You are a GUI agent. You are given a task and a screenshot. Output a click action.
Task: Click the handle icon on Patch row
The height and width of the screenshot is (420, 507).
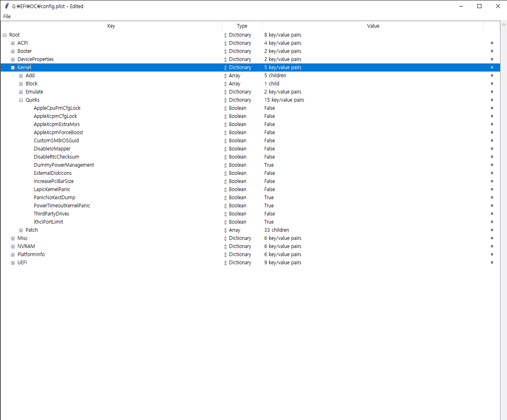pos(492,230)
